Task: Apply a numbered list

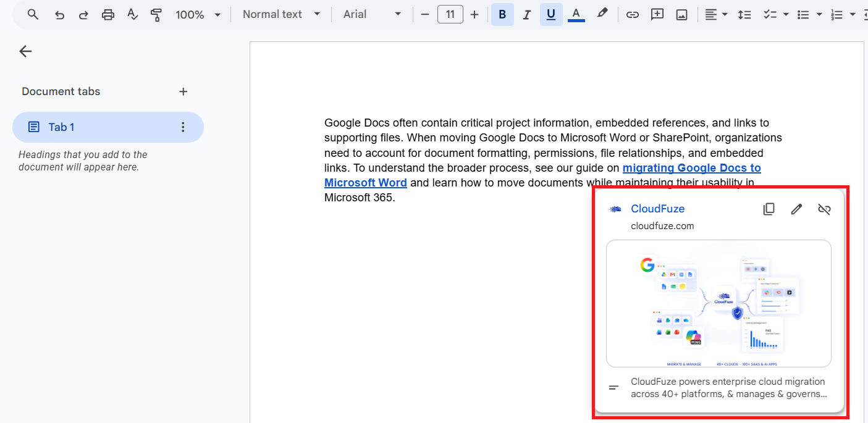Action: tap(836, 14)
